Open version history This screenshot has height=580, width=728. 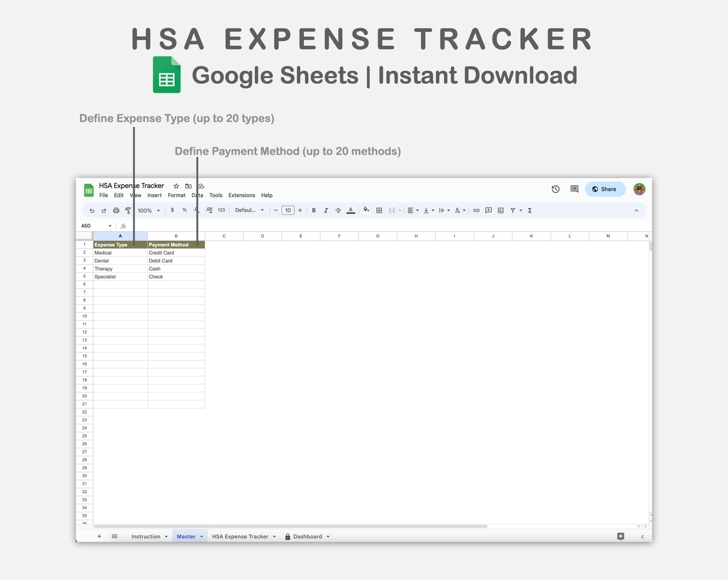coord(555,189)
